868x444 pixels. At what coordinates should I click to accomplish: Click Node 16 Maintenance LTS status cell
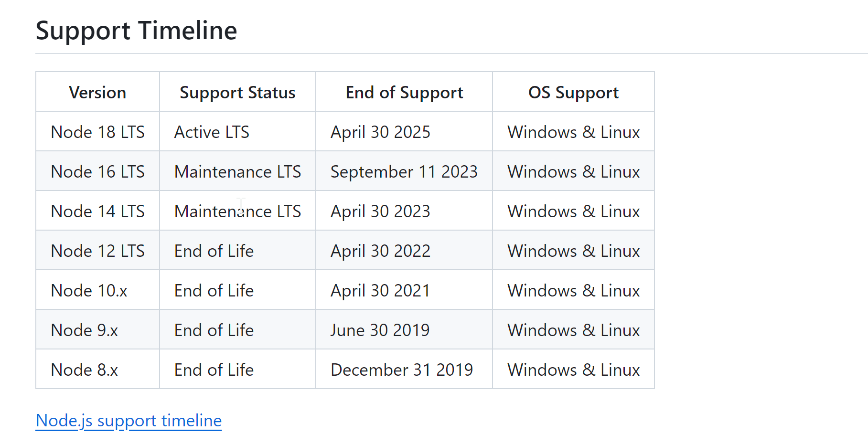click(x=237, y=171)
